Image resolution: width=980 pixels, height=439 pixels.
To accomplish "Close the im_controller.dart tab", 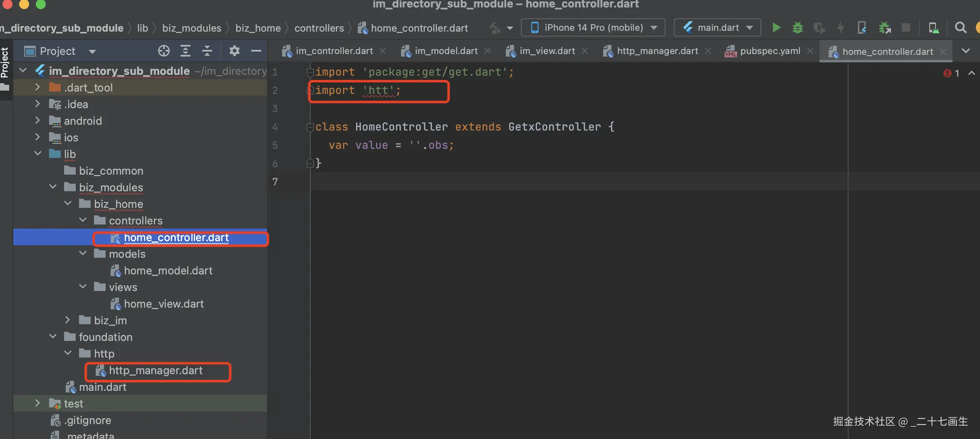I will tap(383, 51).
